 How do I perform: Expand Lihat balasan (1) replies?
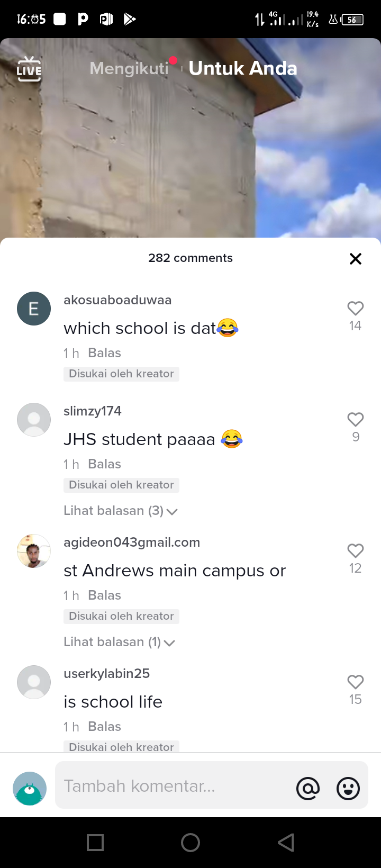coord(120,642)
